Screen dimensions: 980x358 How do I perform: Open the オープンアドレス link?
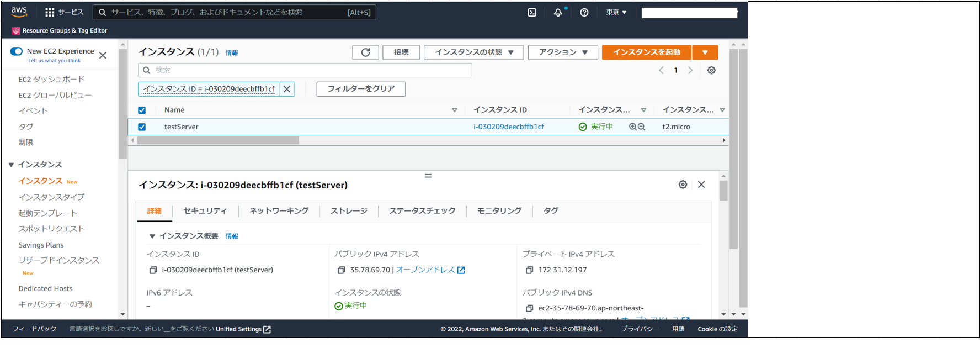pyautogui.click(x=430, y=270)
